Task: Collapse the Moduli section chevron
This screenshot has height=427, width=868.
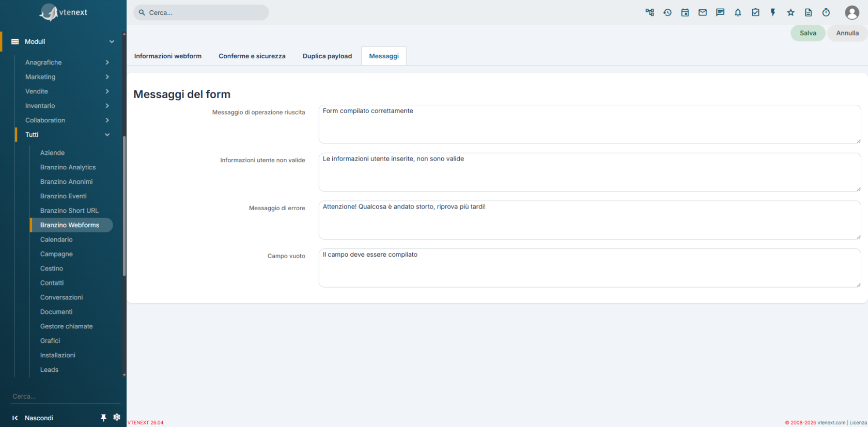Action: (112, 42)
